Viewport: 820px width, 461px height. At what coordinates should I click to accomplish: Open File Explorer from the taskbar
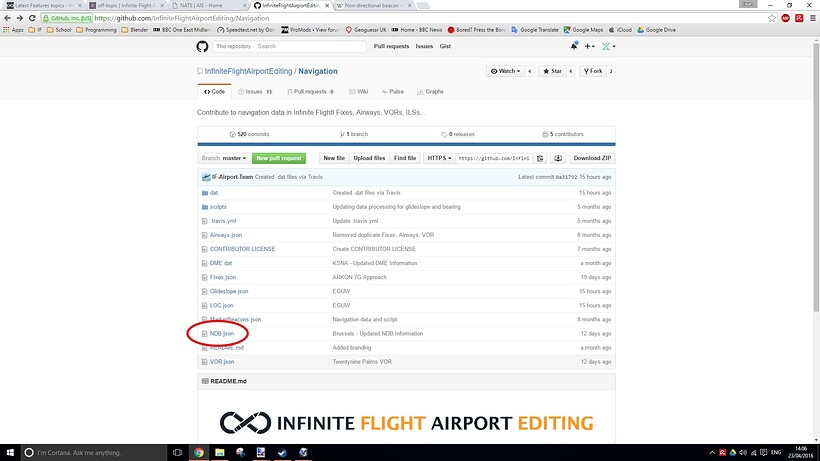click(x=220, y=452)
